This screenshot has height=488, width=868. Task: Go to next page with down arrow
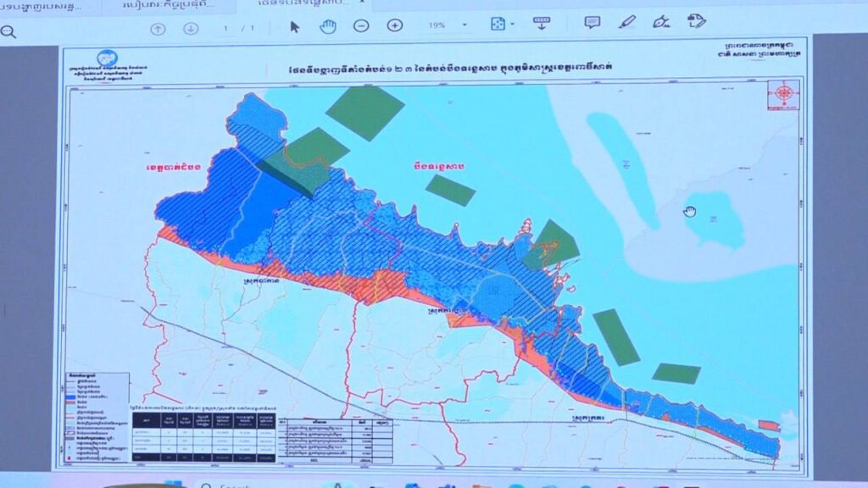tap(191, 28)
